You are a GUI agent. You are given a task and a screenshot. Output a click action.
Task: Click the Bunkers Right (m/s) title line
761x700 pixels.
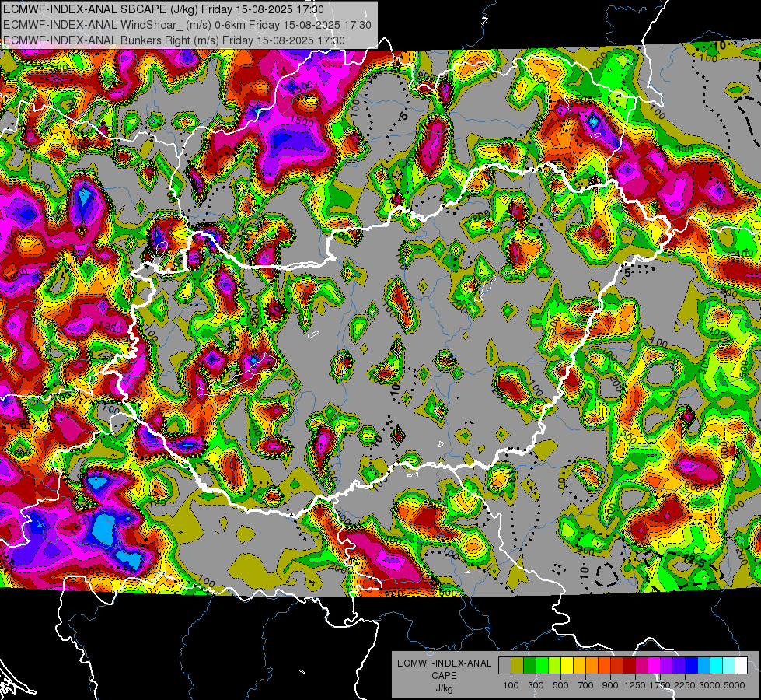point(174,40)
